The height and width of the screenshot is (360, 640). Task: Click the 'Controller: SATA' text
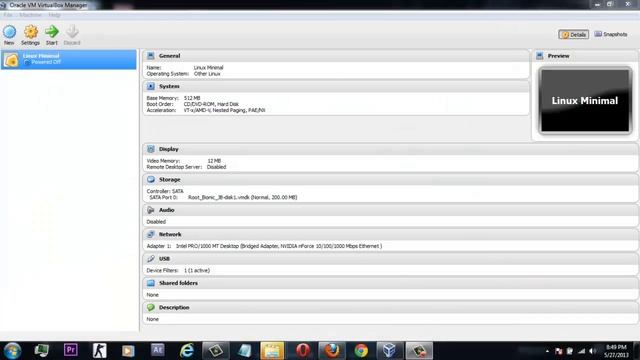165,191
